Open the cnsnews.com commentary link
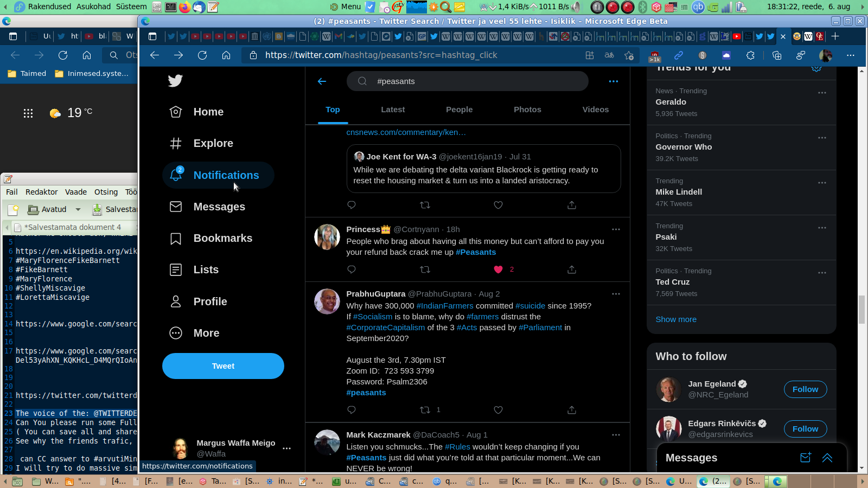 (x=406, y=132)
